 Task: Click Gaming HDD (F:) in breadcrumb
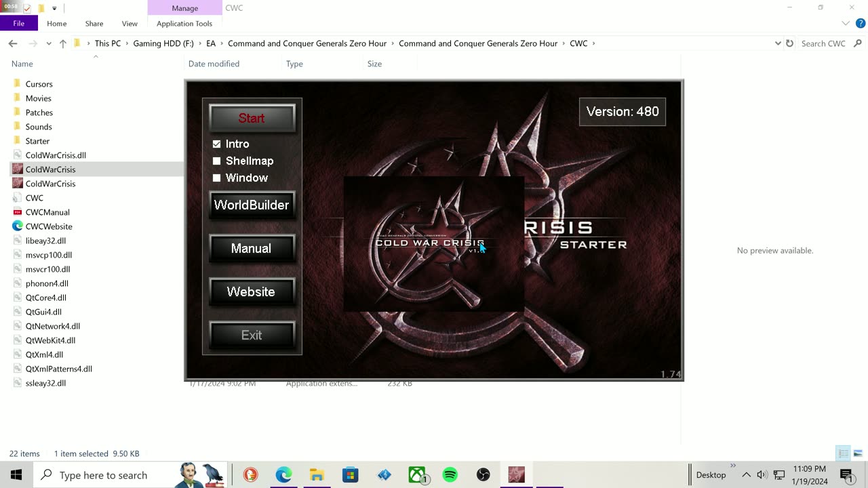pyautogui.click(x=163, y=43)
